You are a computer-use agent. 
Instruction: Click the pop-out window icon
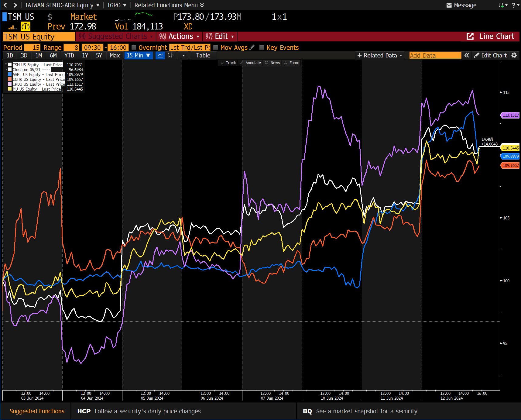point(501,5)
